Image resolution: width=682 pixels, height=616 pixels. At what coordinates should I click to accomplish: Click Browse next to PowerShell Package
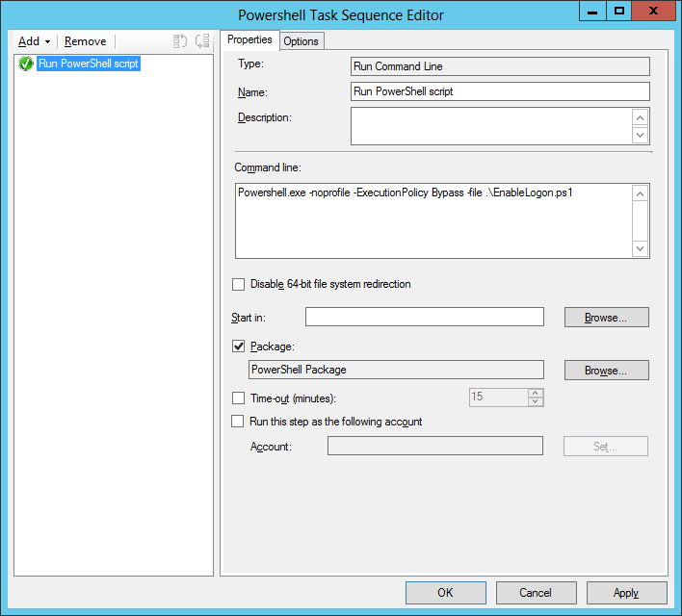pos(606,370)
